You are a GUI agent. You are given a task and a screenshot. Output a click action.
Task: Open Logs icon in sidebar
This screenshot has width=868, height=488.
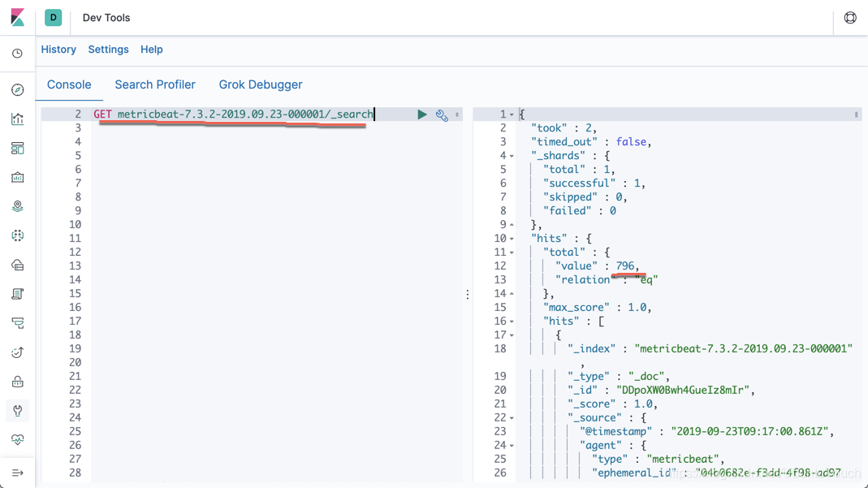(x=18, y=294)
